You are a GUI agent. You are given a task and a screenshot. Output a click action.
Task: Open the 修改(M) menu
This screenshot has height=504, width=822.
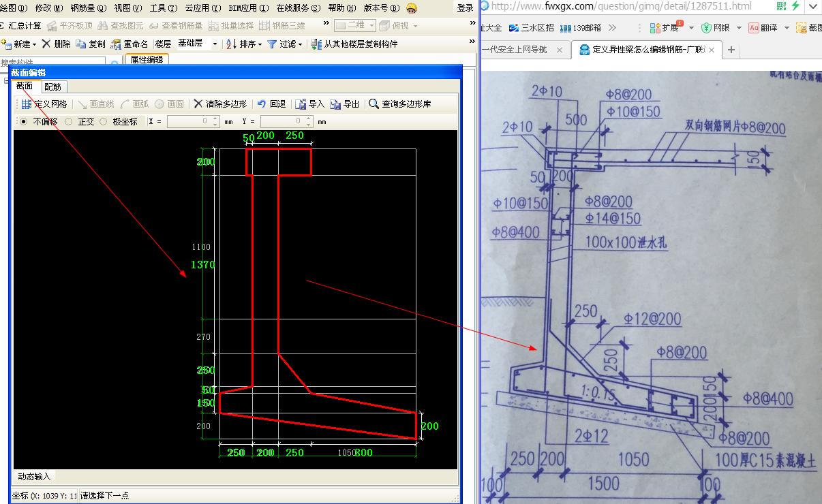pyautogui.click(x=48, y=8)
